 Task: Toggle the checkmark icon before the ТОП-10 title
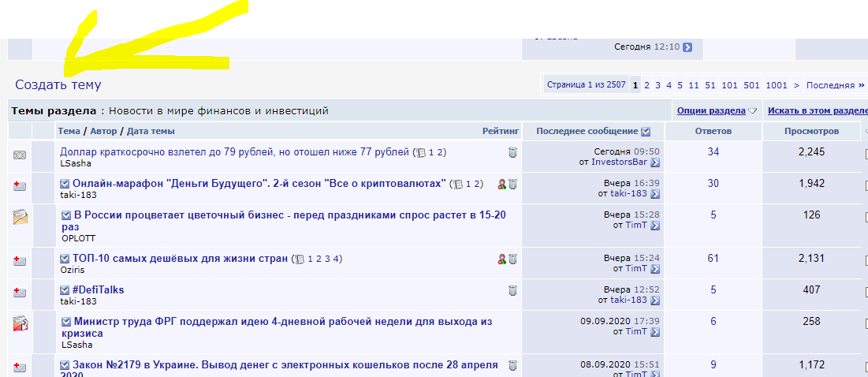click(65, 259)
